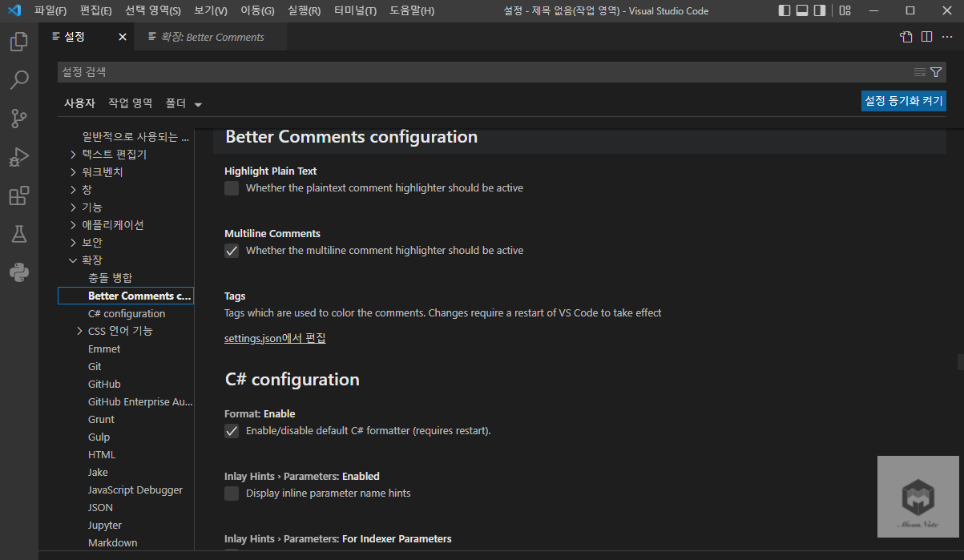Open the Explorer view in activity bar
Viewport: 964px width, 560px height.
click(19, 42)
